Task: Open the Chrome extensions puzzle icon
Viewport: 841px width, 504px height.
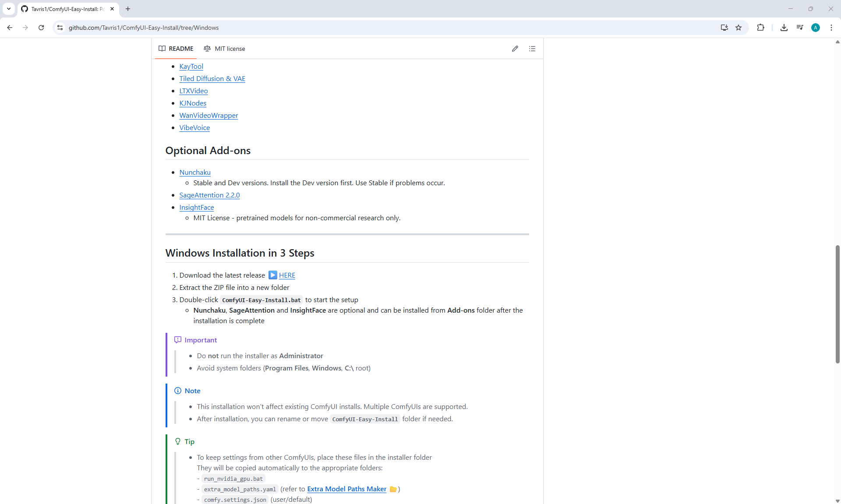Action: tap(760, 28)
